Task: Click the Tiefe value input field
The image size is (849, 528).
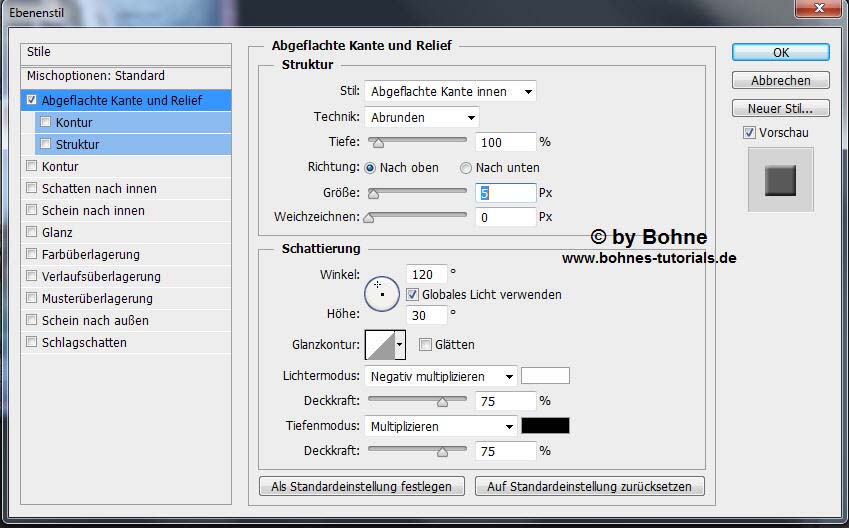Action: click(x=505, y=142)
